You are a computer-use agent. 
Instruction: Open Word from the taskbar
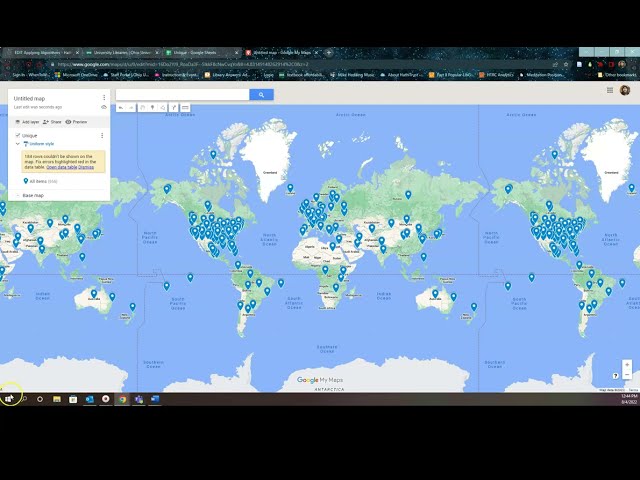point(155,399)
